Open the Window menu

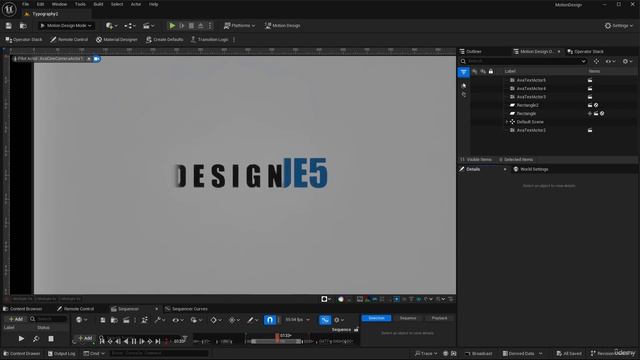[59, 4]
